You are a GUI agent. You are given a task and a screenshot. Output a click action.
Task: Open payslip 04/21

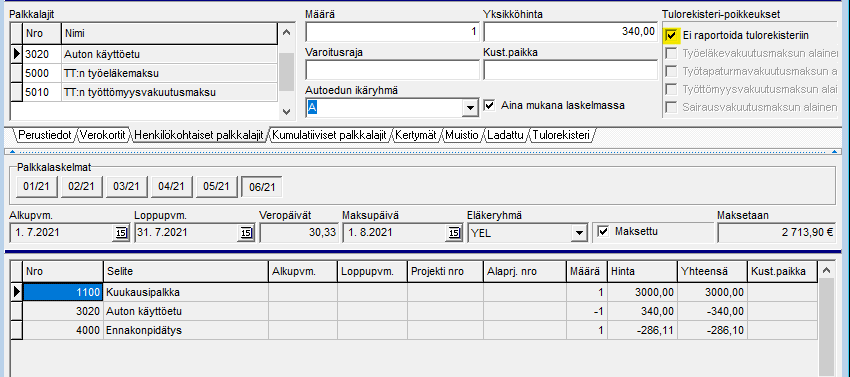171,187
